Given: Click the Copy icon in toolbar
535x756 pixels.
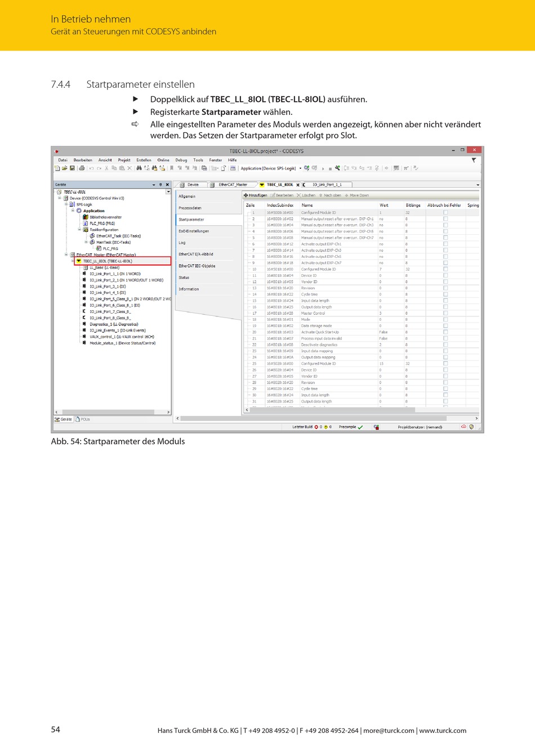Looking at the screenshot, I should coord(114,168).
